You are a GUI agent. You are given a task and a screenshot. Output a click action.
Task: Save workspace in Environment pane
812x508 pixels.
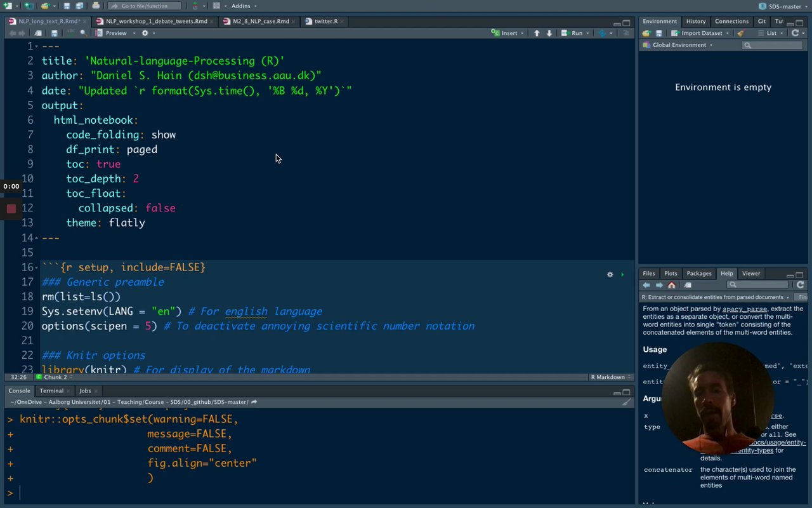pos(659,33)
